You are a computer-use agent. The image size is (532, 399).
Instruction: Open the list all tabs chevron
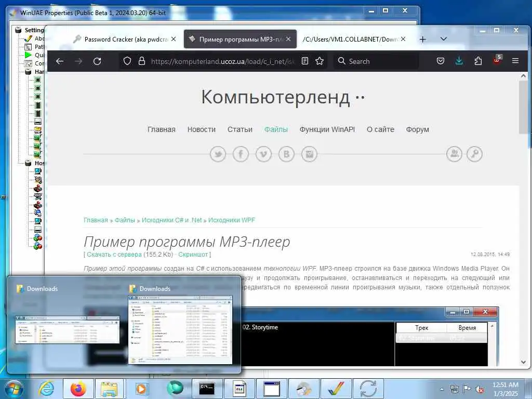click(x=444, y=39)
